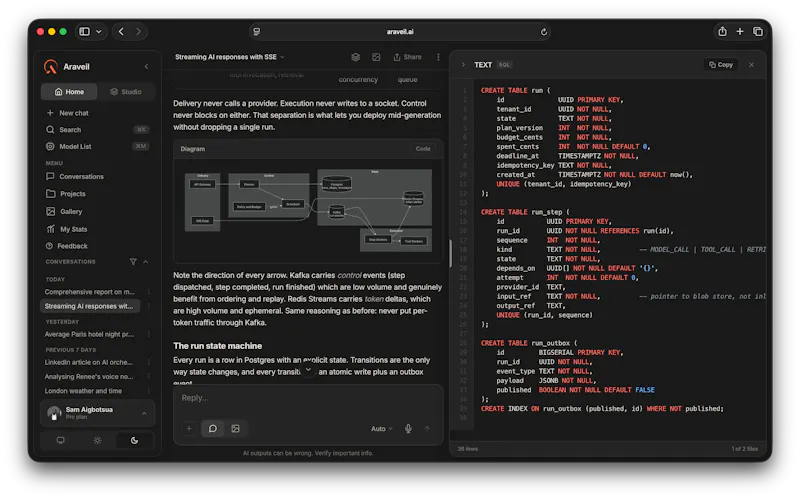Click the Araveil logo icon

tap(51, 67)
